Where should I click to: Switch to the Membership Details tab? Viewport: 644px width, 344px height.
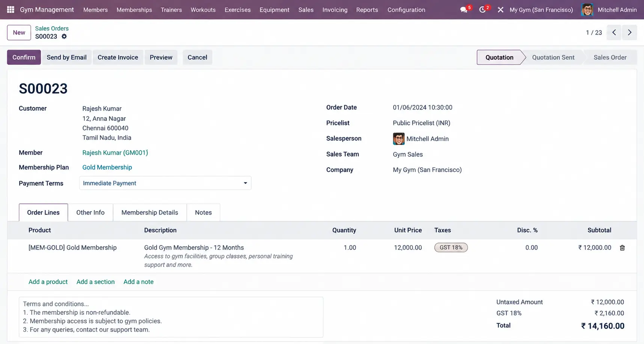click(x=149, y=212)
